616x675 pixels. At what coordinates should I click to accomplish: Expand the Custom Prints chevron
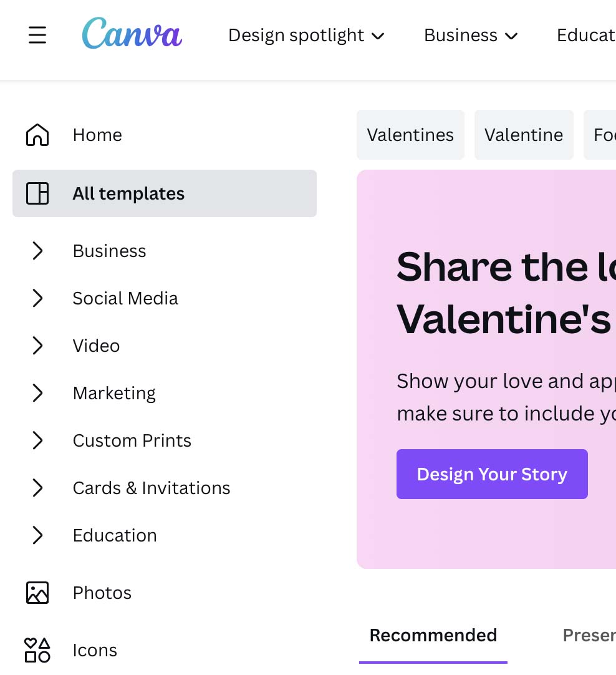tap(38, 440)
